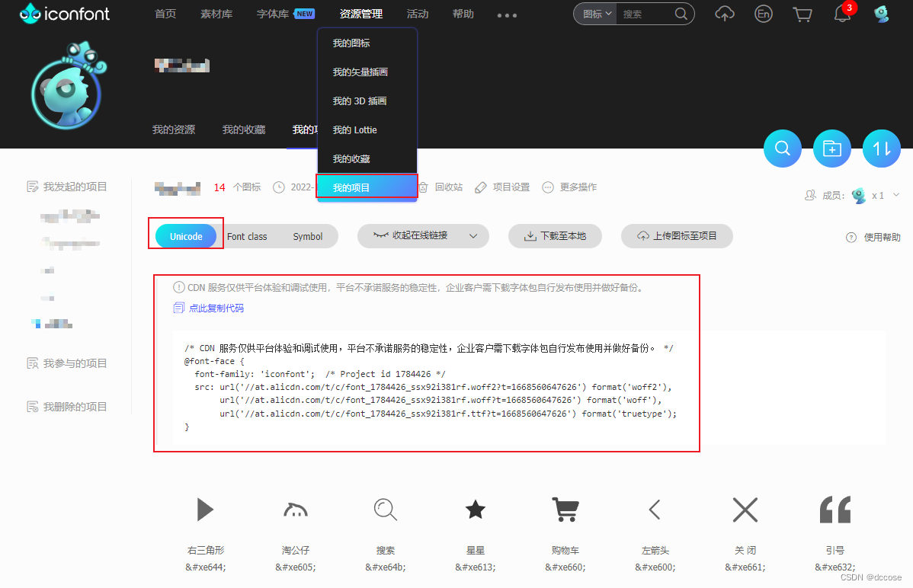Open the shopping cart icon in header
Screen dimensions: 913x588
coord(802,14)
